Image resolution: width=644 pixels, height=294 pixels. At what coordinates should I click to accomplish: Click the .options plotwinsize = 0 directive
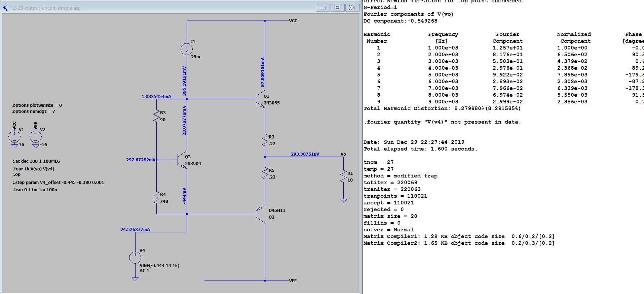(x=37, y=105)
